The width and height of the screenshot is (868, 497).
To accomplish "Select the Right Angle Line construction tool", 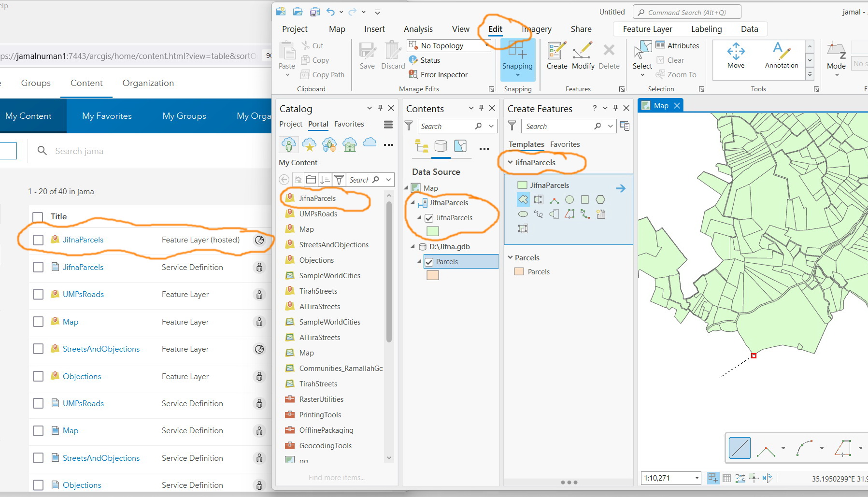I will (555, 199).
